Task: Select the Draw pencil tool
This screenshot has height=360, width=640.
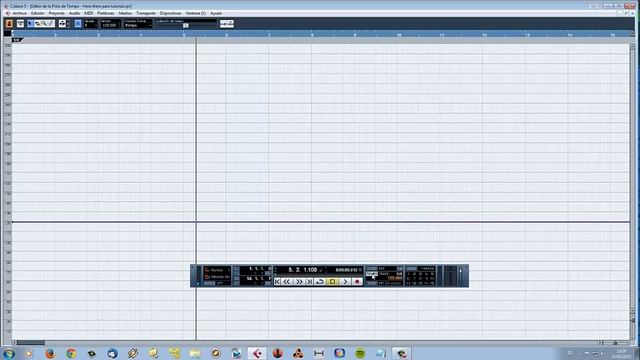Action: 51,24
